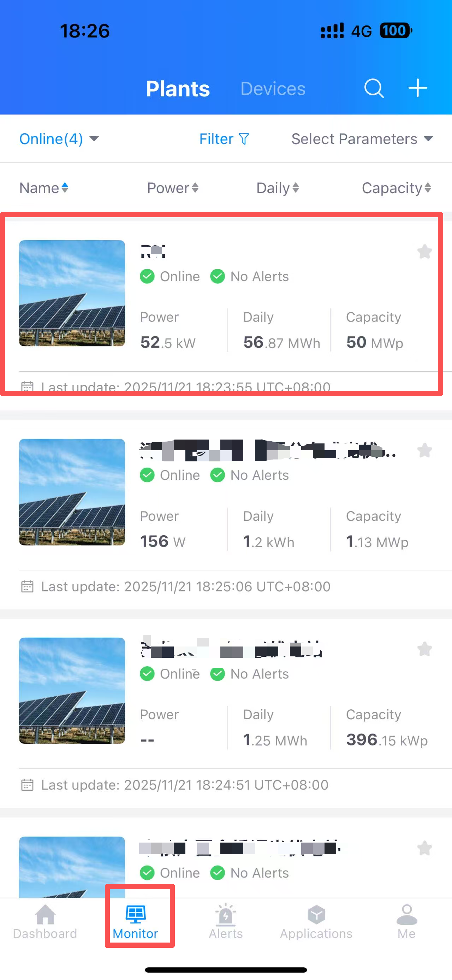Tap the search magnifier icon
The image size is (452, 980).
374,89
